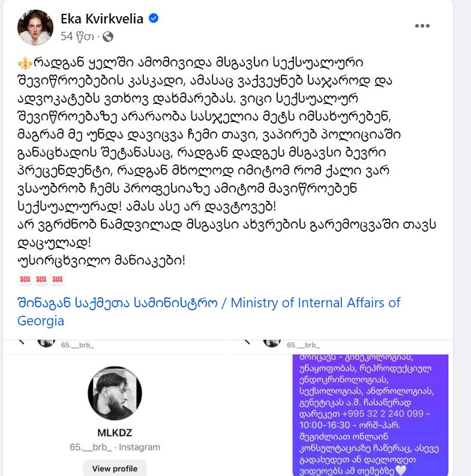Click the back arrow in left screenshot header
This screenshot has width=471, height=476.
21,342
